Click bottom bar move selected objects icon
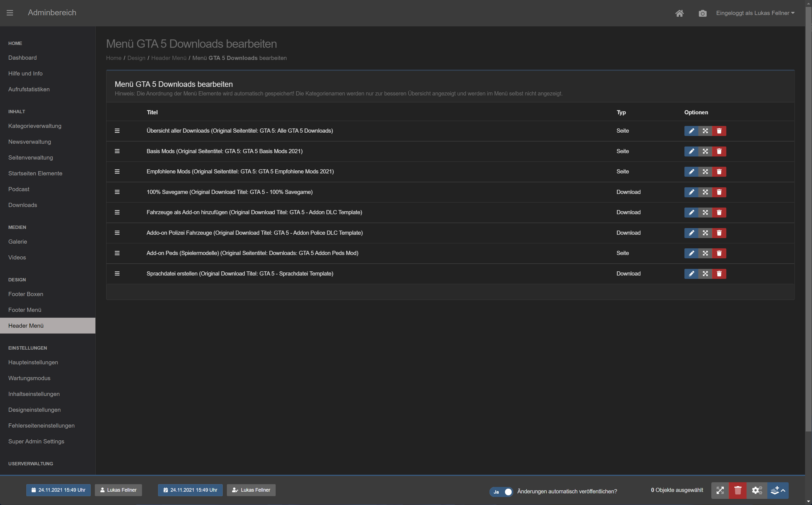 click(x=720, y=490)
